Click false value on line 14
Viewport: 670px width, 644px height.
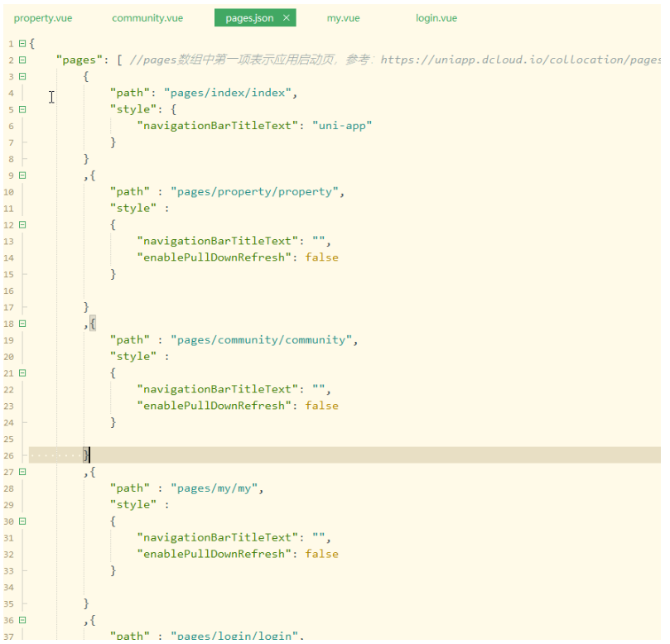coord(322,257)
